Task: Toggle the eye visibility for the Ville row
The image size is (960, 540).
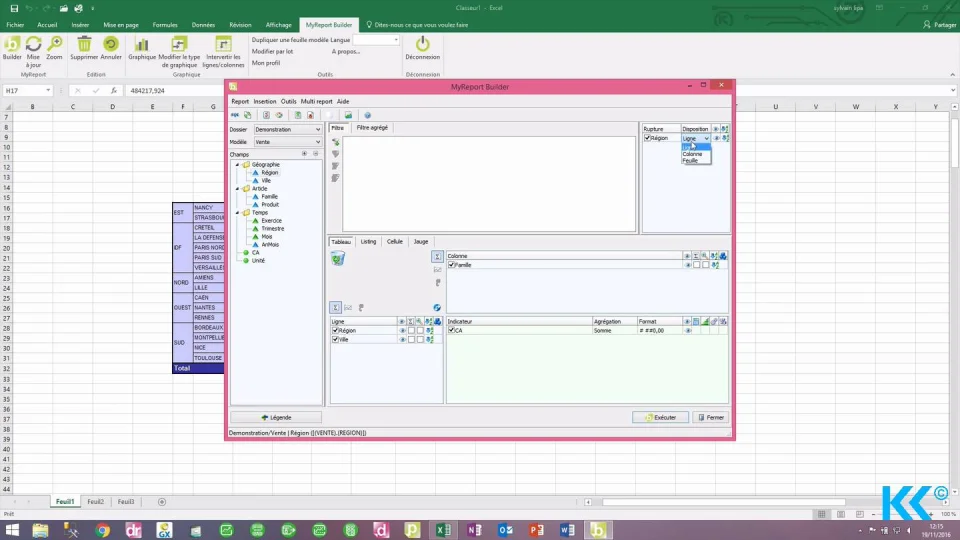Action: [x=402, y=340]
